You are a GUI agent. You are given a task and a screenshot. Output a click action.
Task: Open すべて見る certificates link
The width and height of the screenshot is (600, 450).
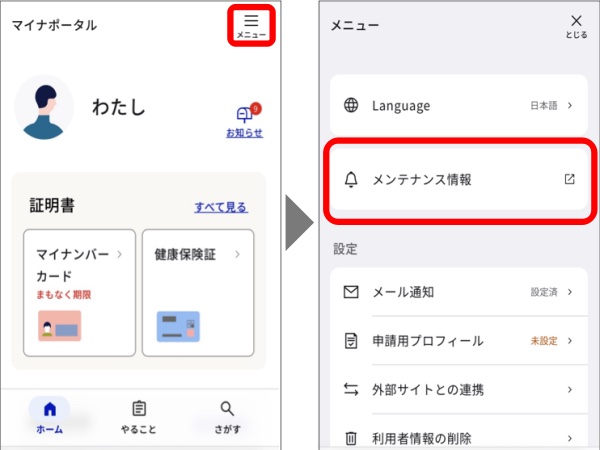221,207
